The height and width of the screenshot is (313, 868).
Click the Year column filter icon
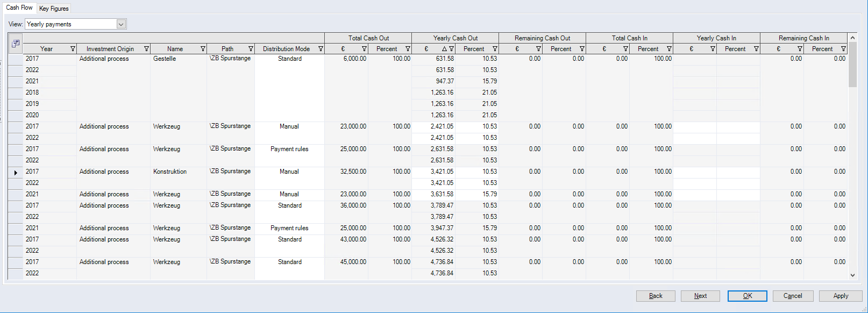(73, 49)
